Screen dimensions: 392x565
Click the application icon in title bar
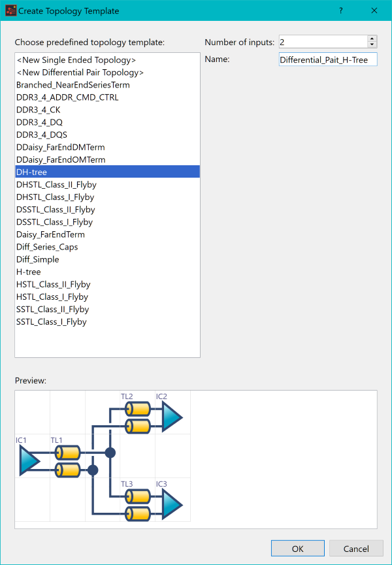[11, 11]
